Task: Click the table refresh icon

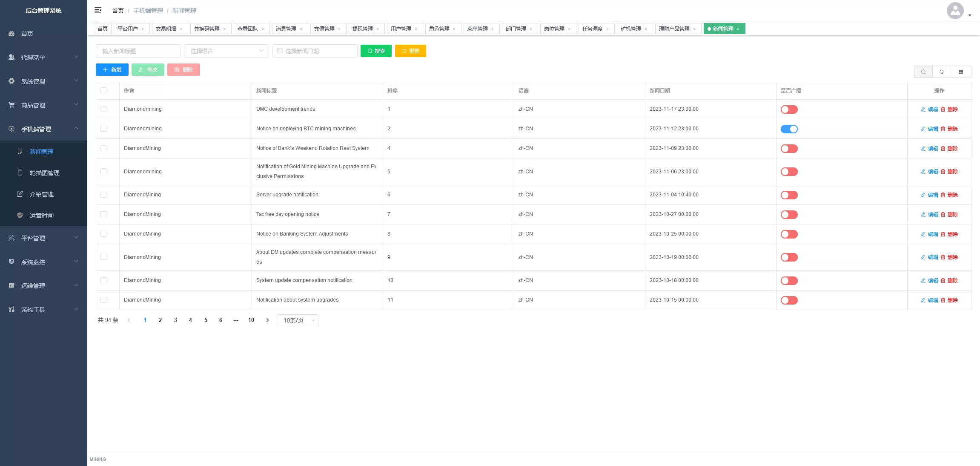Action: pyautogui.click(x=942, y=72)
